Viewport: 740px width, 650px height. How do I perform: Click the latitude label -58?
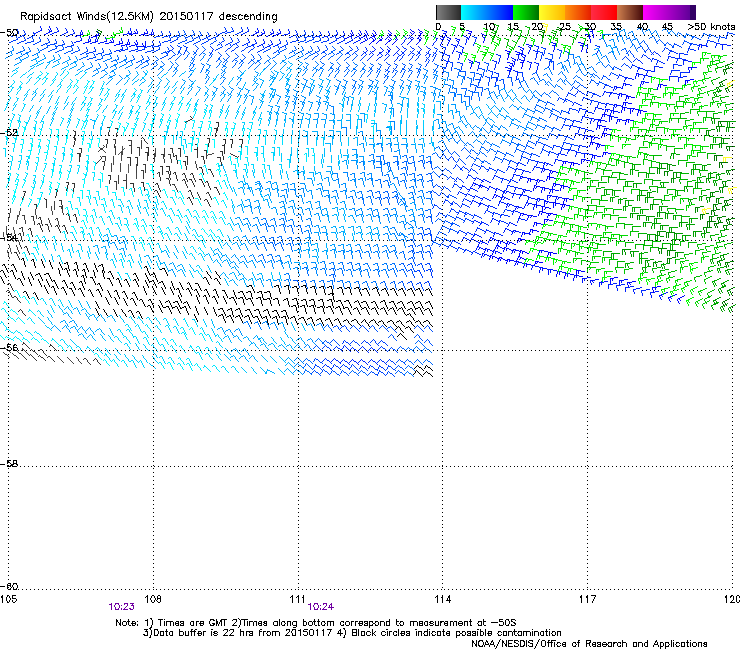[9, 464]
